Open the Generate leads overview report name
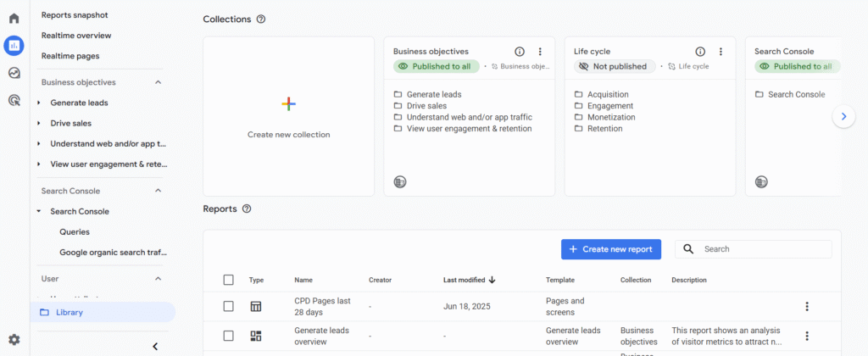Screen dimensions: 868x356 (321, 336)
